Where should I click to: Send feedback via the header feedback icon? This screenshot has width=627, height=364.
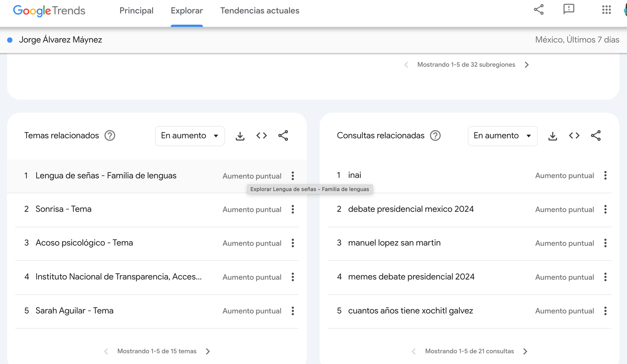569,10
